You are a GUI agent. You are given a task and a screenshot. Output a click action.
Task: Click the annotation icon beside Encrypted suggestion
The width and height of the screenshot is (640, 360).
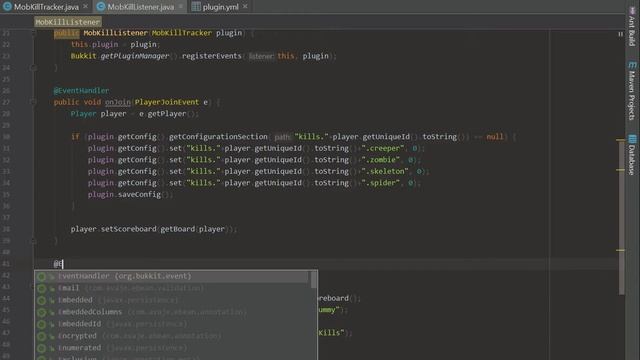(41, 336)
